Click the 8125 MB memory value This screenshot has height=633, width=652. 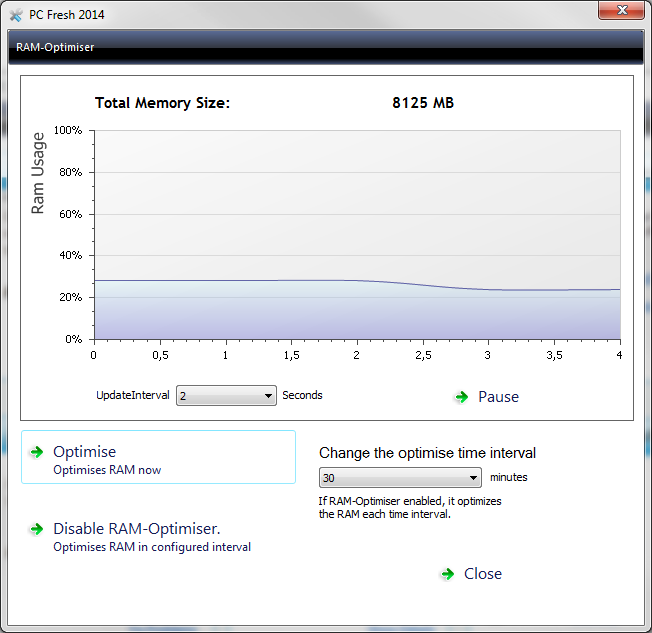click(x=423, y=103)
